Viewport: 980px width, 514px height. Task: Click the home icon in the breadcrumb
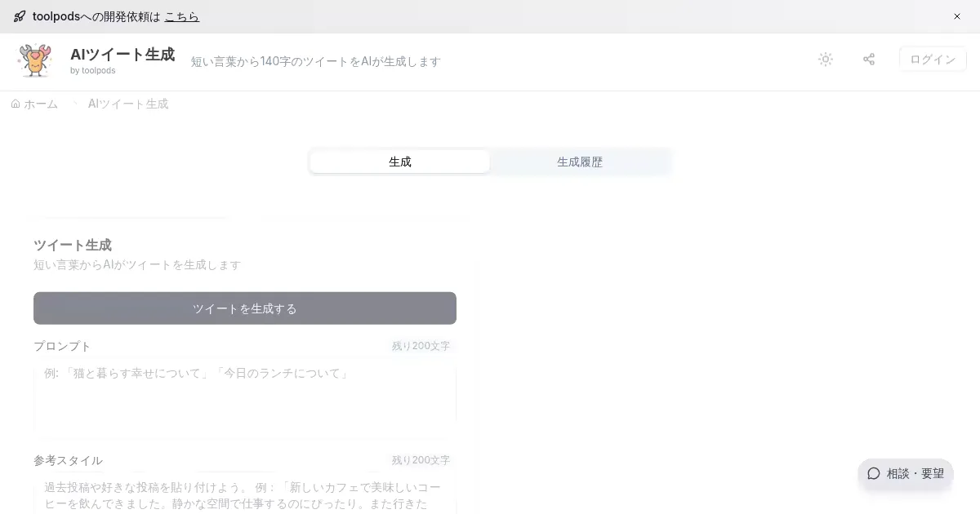[x=16, y=104]
